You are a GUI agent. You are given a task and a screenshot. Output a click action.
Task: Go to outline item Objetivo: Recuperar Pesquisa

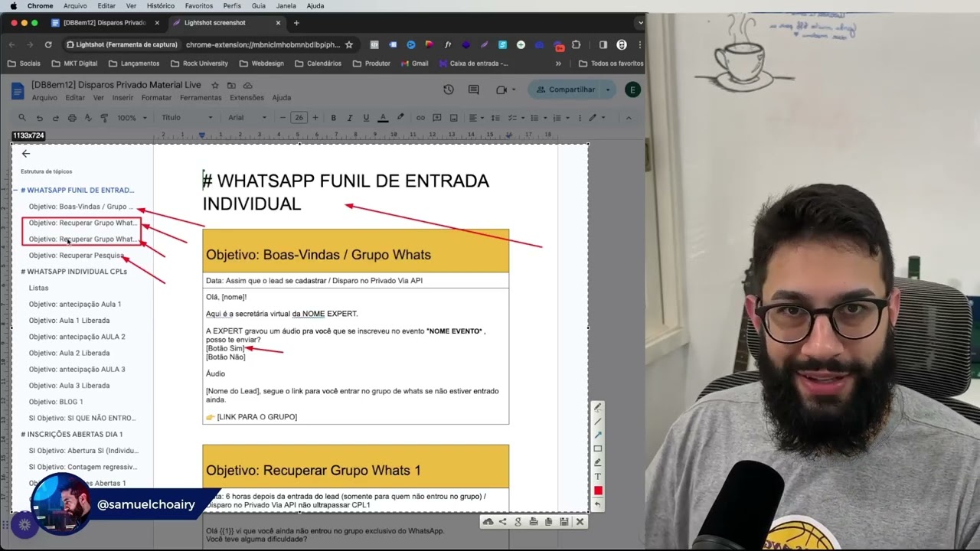76,256
